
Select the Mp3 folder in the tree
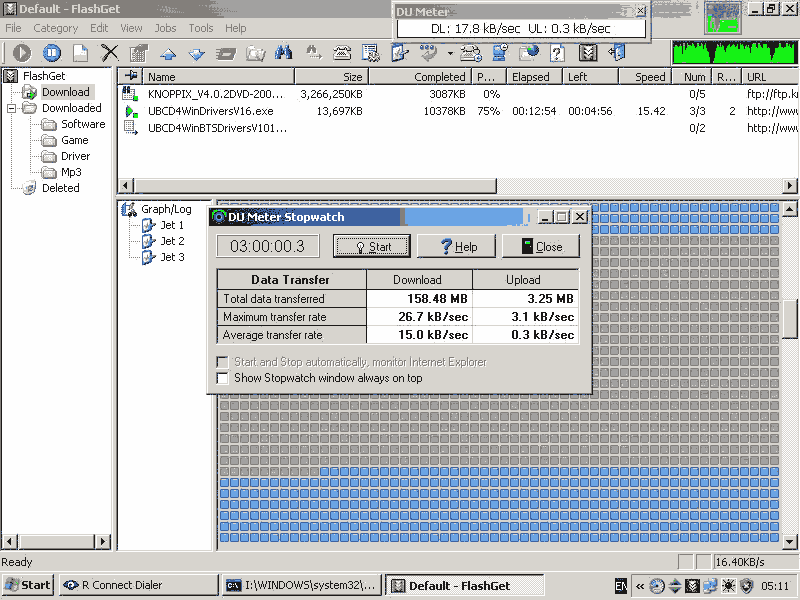tap(71, 172)
